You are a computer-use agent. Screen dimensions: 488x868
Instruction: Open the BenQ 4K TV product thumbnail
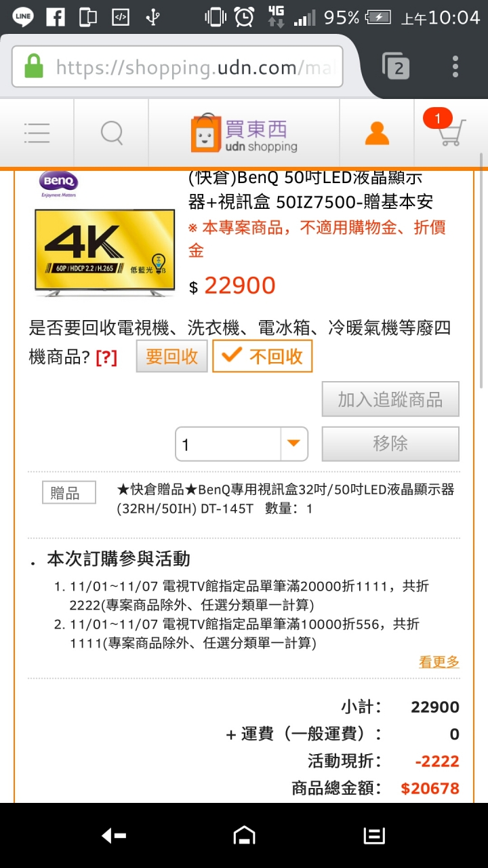click(101, 235)
